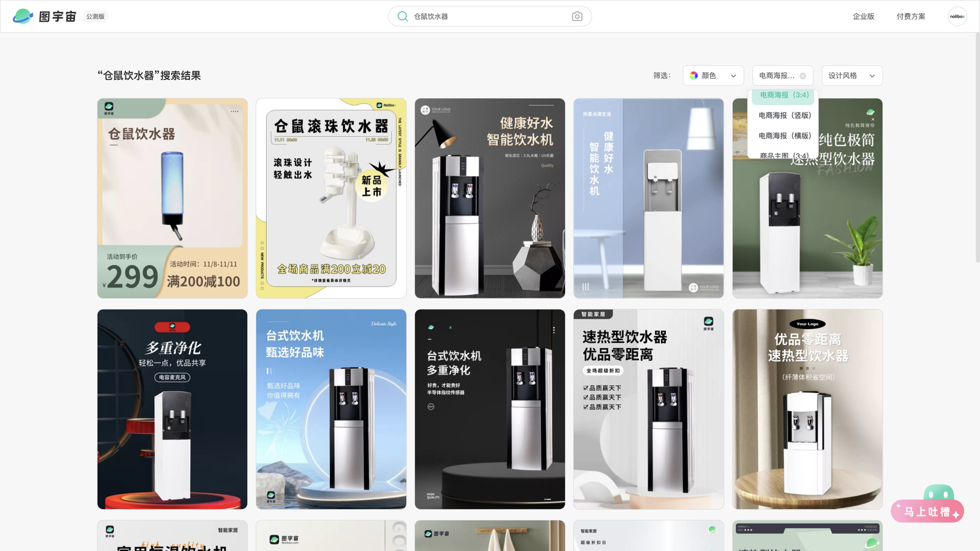The height and width of the screenshot is (551, 980).
Task: Open the 电商海报 type dropdown
Action: click(783, 76)
